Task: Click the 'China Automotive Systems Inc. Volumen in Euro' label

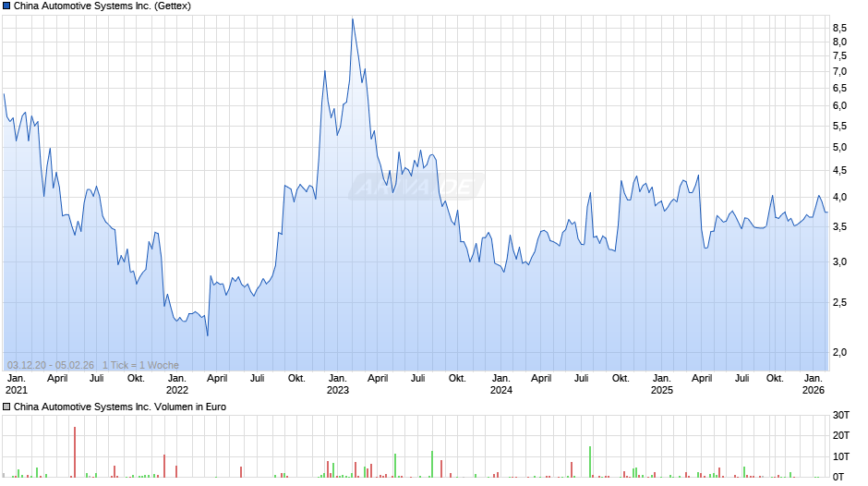Action: click(120, 407)
